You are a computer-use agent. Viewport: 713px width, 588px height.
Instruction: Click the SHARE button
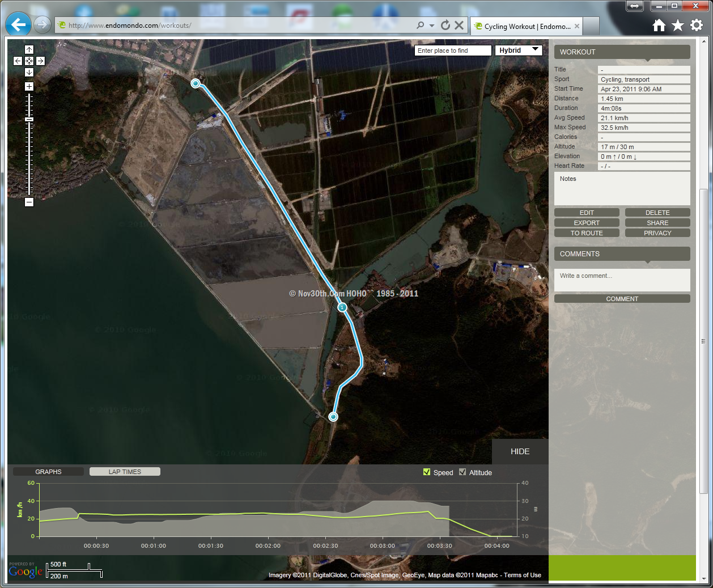click(x=657, y=223)
